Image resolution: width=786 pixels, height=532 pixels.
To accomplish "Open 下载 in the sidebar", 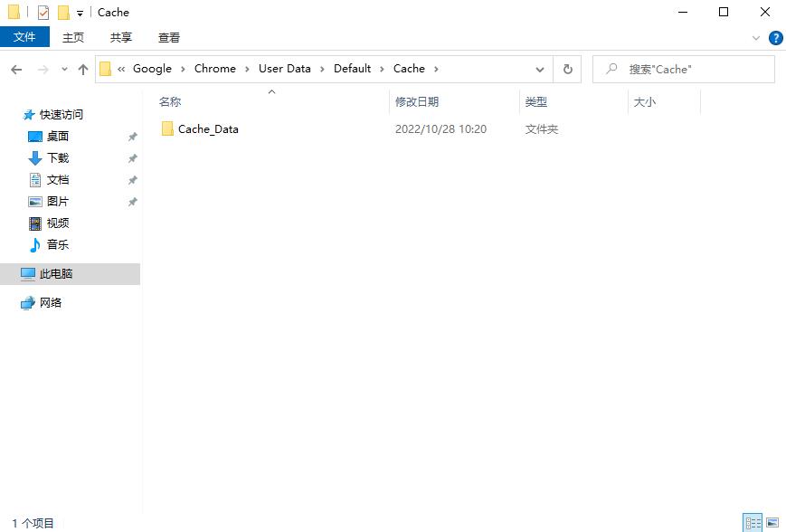I will point(58,158).
